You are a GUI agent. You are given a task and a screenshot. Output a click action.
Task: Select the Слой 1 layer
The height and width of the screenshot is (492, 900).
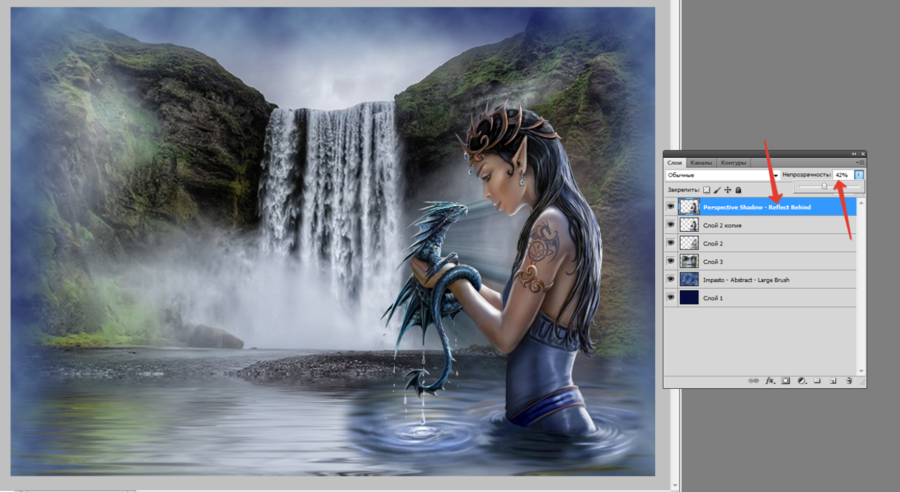point(760,297)
